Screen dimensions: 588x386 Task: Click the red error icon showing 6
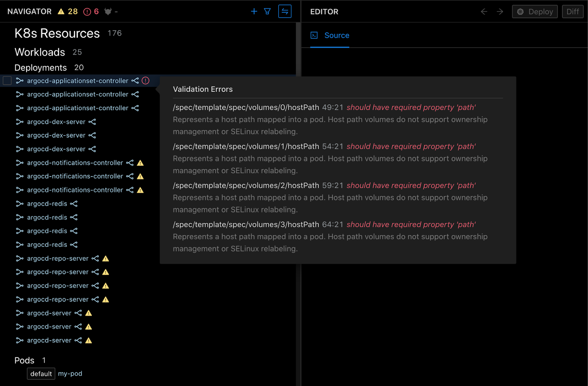click(x=87, y=12)
